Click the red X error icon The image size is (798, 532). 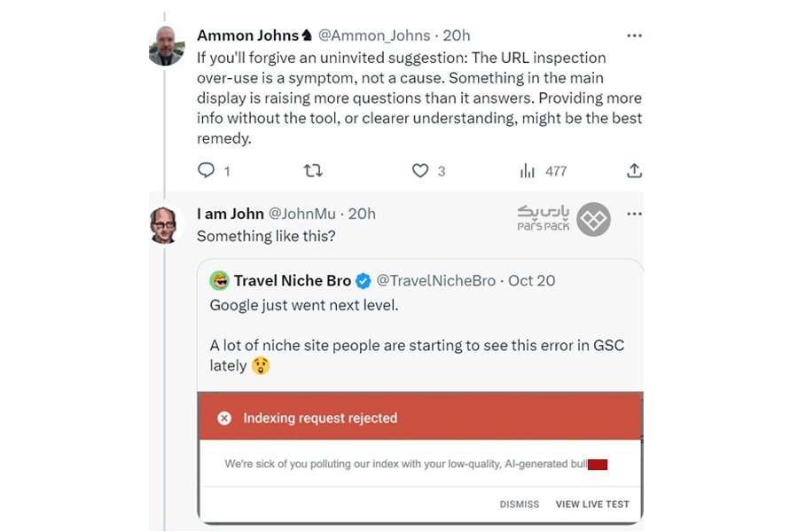[x=224, y=418]
